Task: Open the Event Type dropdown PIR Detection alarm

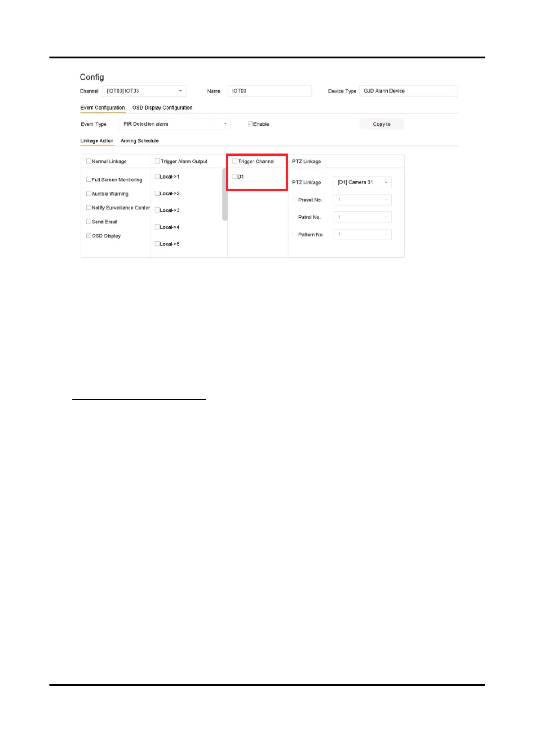Action: click(x=174, y=124)
